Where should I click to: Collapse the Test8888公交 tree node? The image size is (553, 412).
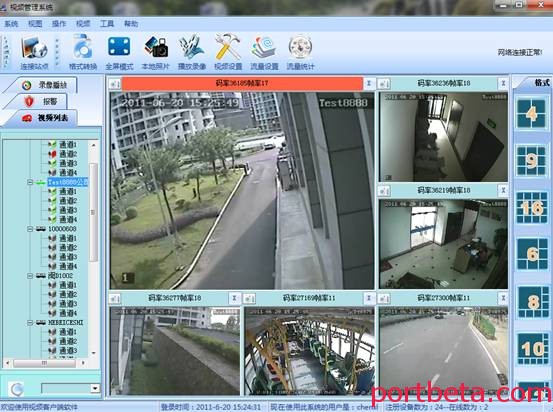pos(30,182)
